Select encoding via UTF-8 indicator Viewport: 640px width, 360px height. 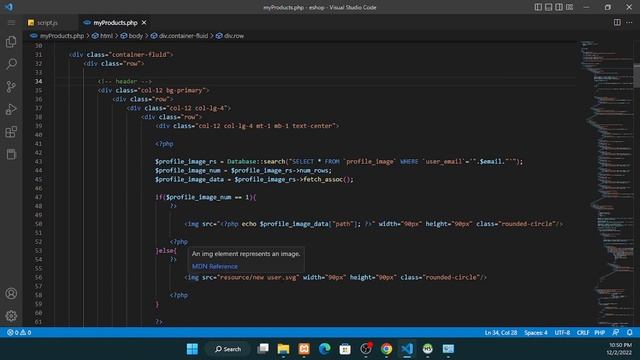pyautogui.click(x=562, y=333)
